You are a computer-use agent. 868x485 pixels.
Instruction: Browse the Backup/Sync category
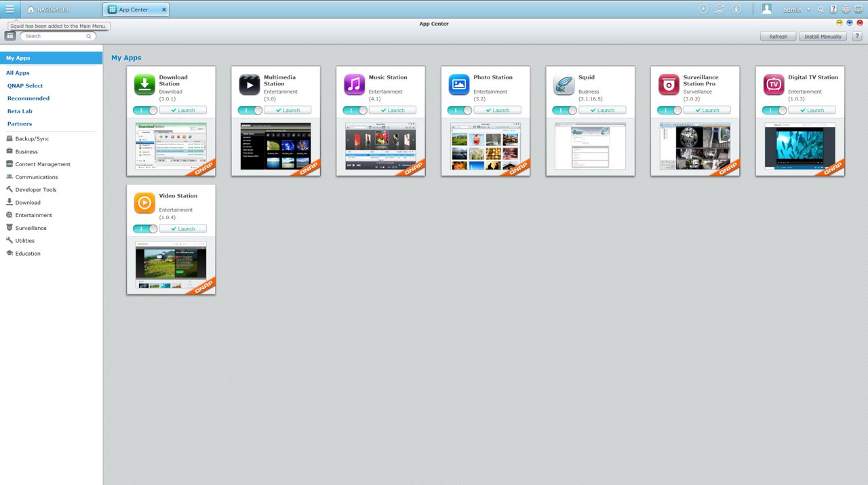32,138
